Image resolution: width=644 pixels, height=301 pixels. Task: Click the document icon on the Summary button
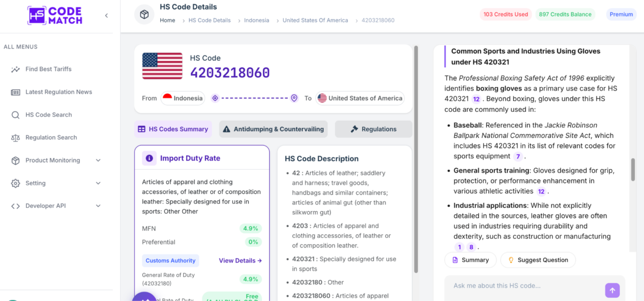(455, 260)
